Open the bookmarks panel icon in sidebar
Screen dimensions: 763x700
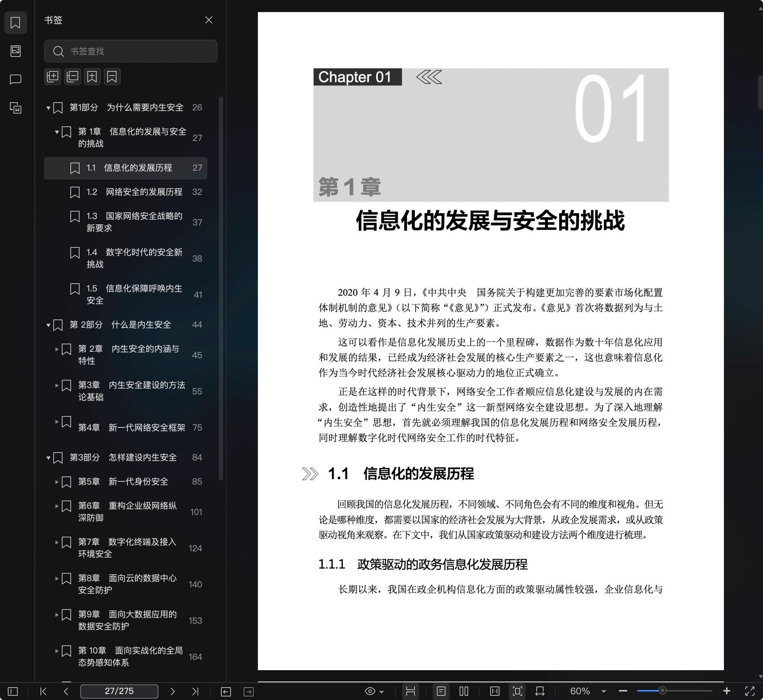(x=16, y=23)
